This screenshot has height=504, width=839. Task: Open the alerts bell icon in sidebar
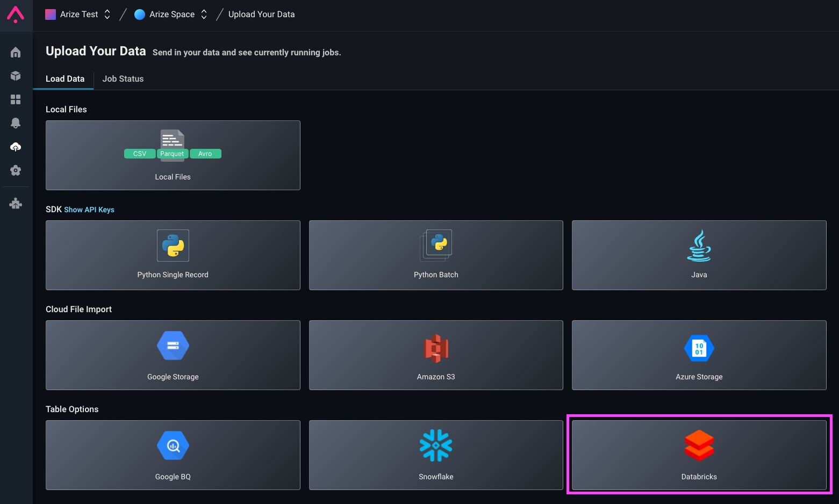point(16,123)
